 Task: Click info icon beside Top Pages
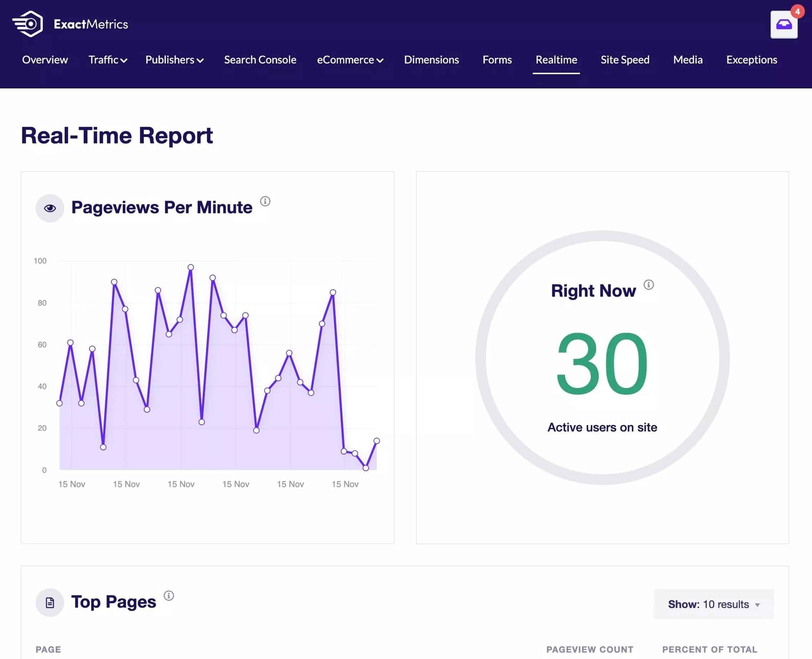pyautogui.click(x=169, y=595)
